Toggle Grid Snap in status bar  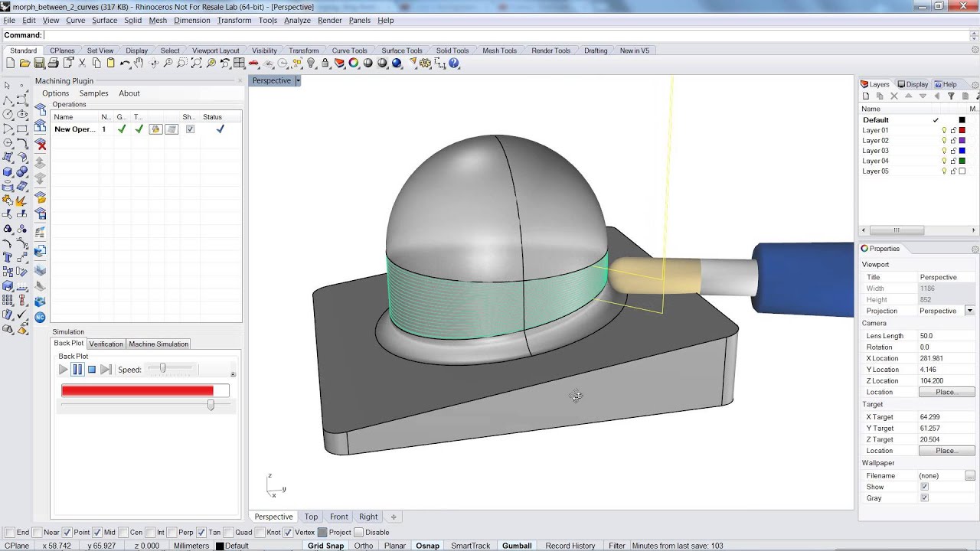pyautogui.click(x=325, y=546)
